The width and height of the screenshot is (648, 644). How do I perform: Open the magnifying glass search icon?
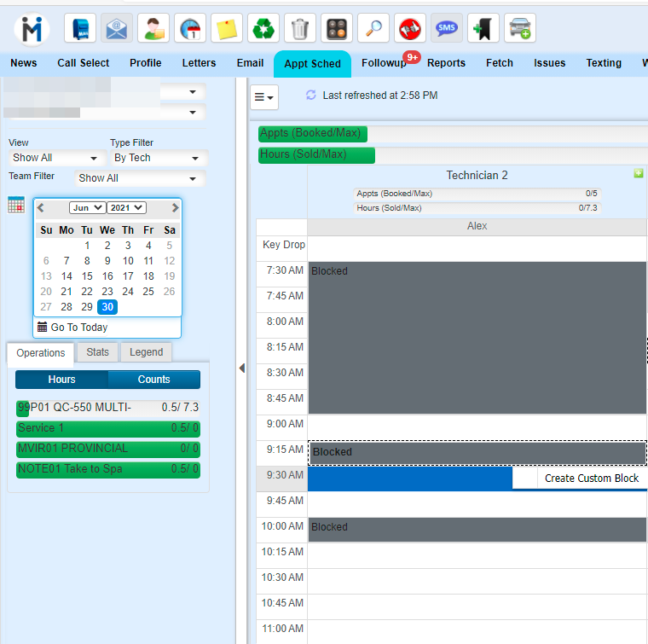tap(373, 28)
